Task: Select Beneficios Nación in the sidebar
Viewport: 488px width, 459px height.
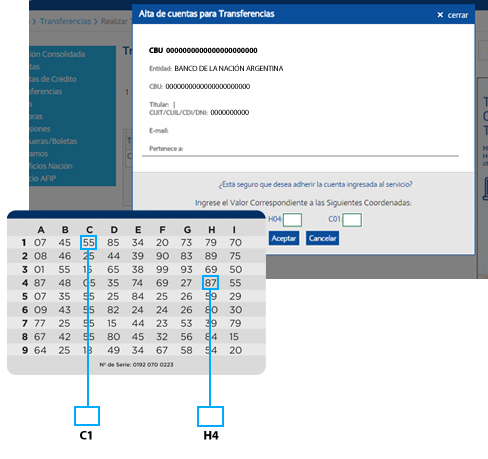Action: (51, 166)
